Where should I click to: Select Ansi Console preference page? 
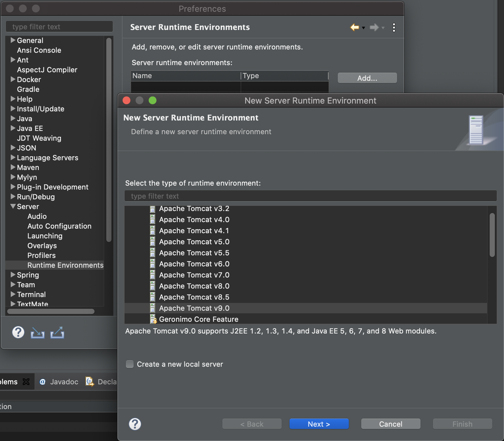[x=39, y=50]
